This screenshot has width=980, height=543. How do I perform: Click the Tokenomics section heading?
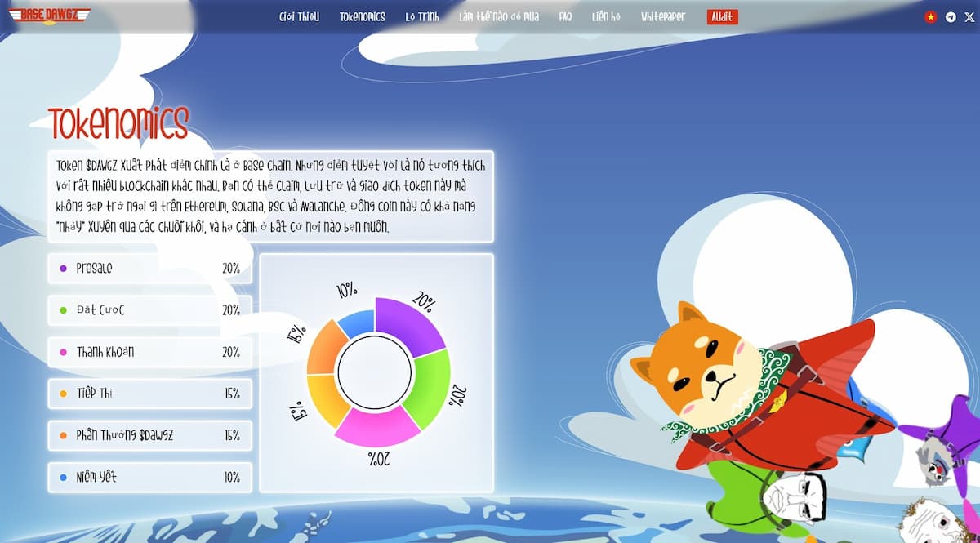click(x=118, y=123)
